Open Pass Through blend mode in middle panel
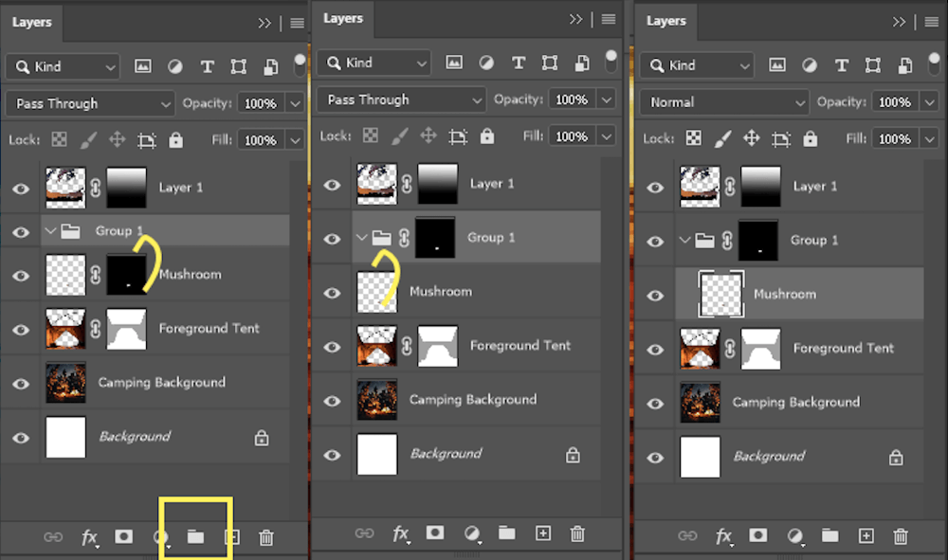 coord(401,99)
